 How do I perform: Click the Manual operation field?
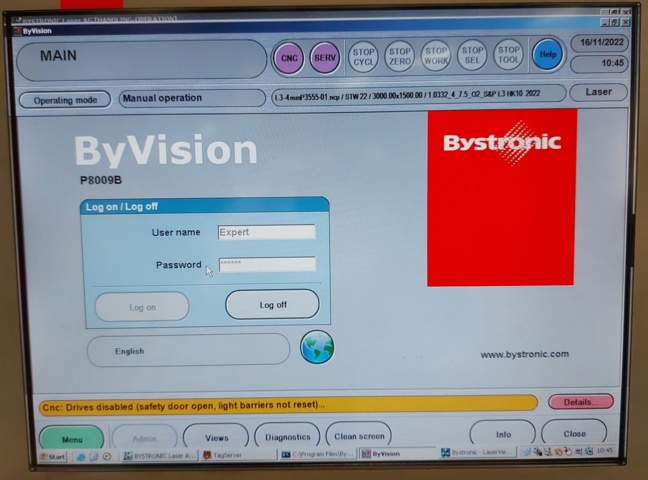point(192,98)
